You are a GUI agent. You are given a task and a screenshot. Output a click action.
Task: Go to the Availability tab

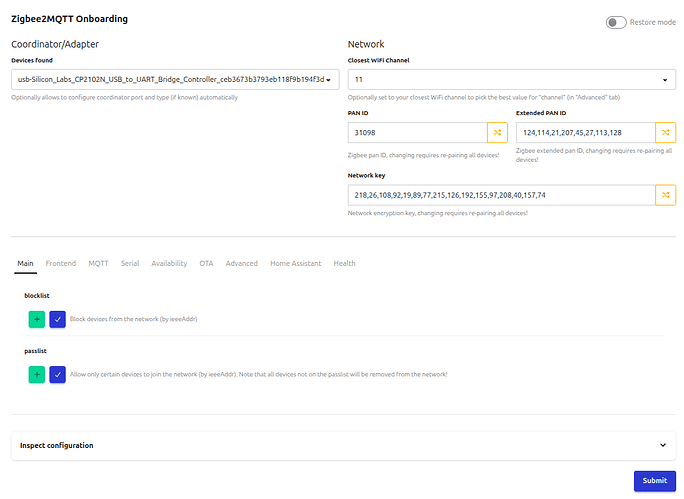pyautogui.click(x=169, y=263)
